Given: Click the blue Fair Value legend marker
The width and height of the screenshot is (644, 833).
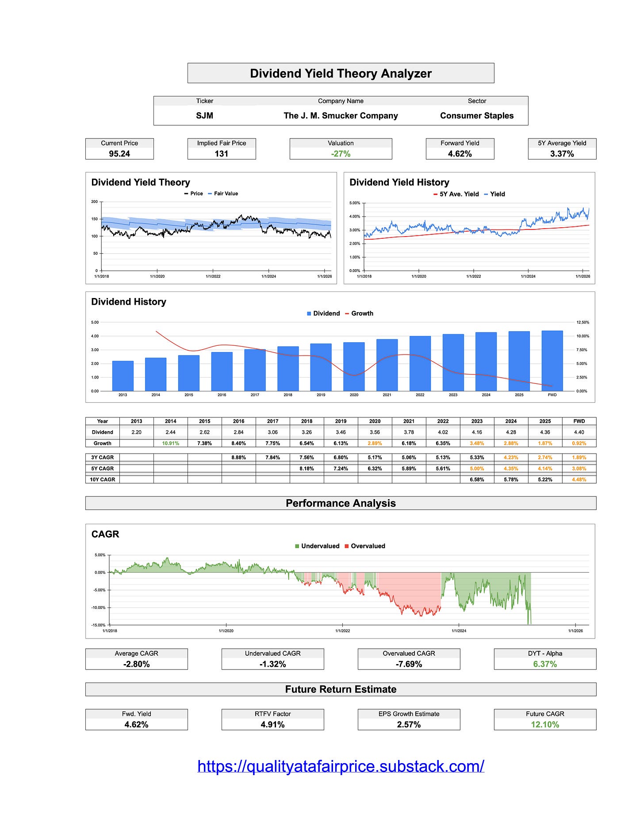Looking at the screenshot, I should click(210, 194).
